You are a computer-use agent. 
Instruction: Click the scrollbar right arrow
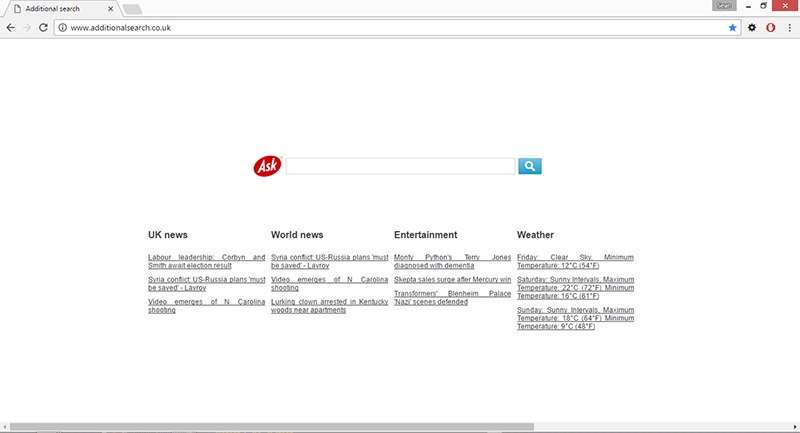point(795,426)
